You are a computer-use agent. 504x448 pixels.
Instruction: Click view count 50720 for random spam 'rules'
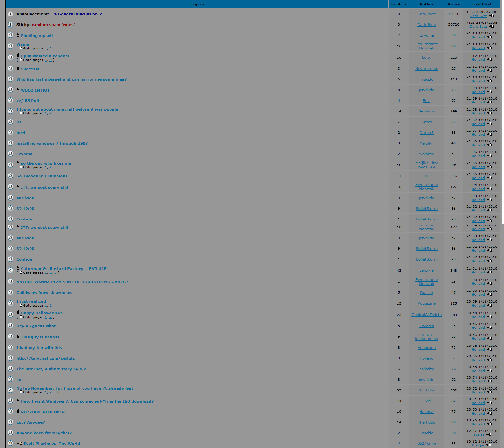(454, 25)
